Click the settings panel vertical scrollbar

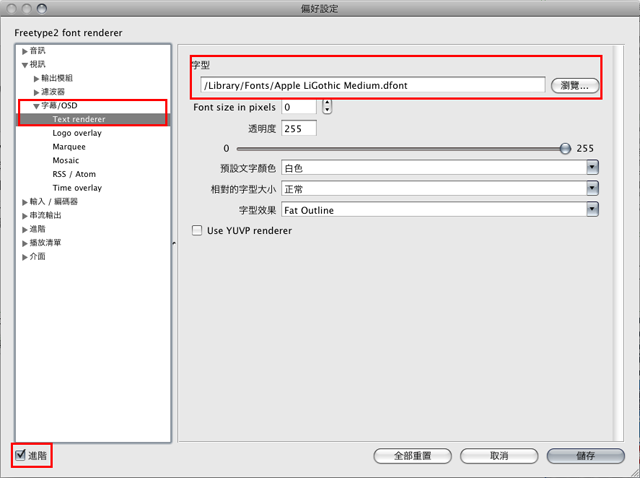coord(618,243)
